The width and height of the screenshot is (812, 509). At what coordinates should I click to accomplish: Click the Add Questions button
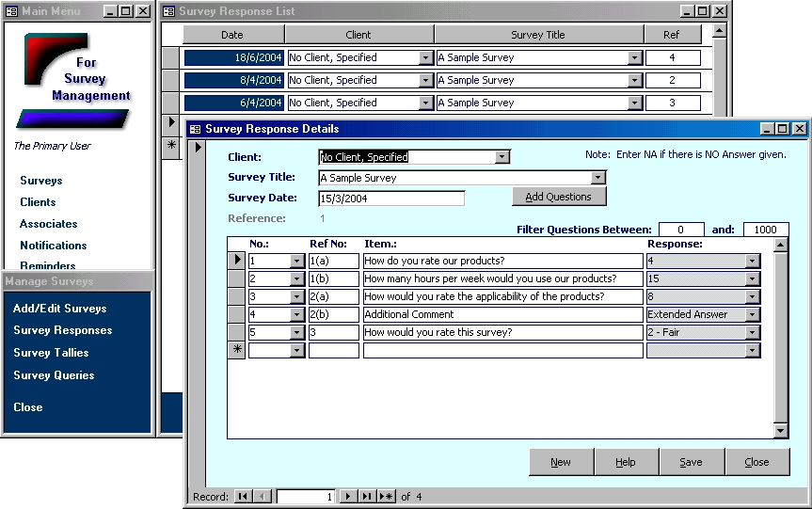click(x=559, y=197)
